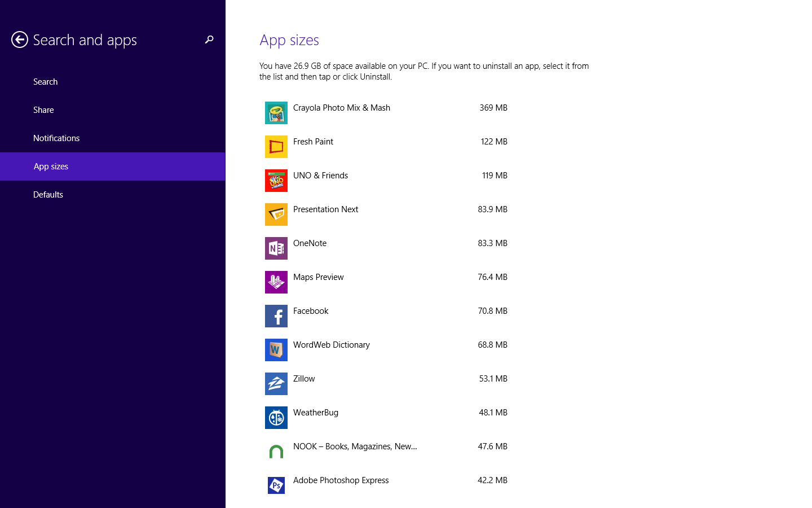812x508 pixels.
Task: Click the Zillow app name
Action: [304, 379]
